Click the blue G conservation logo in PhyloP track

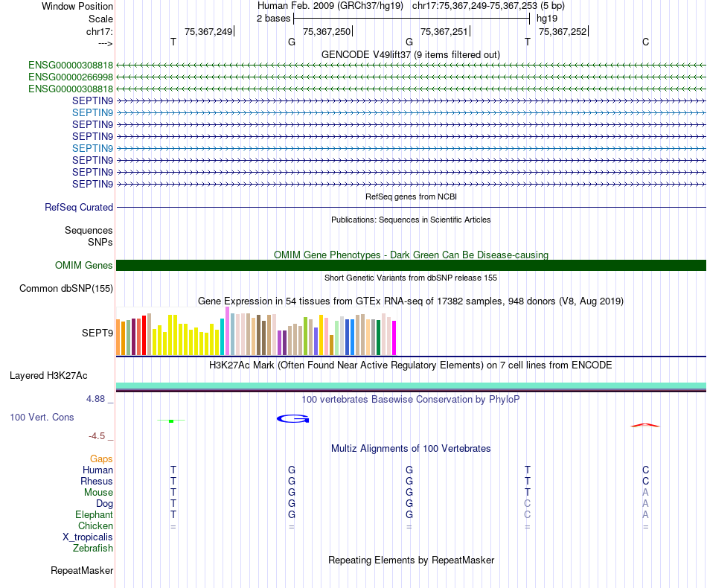coord(292,419)
